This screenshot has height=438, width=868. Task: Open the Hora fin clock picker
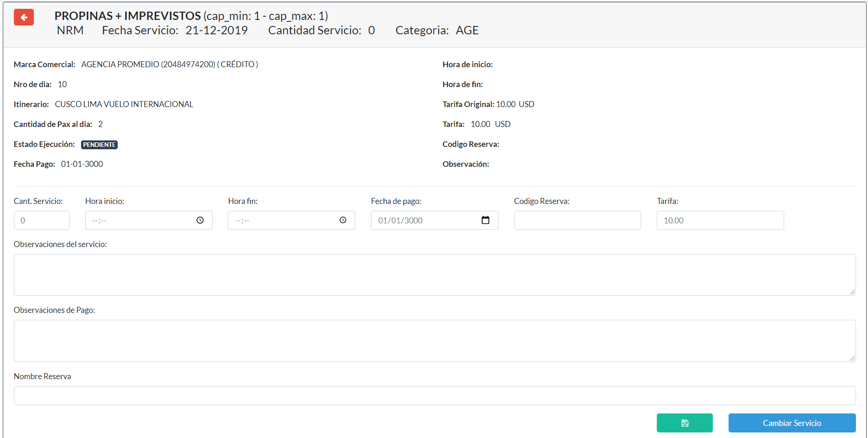pyautogui.click(x=343, y=220)
